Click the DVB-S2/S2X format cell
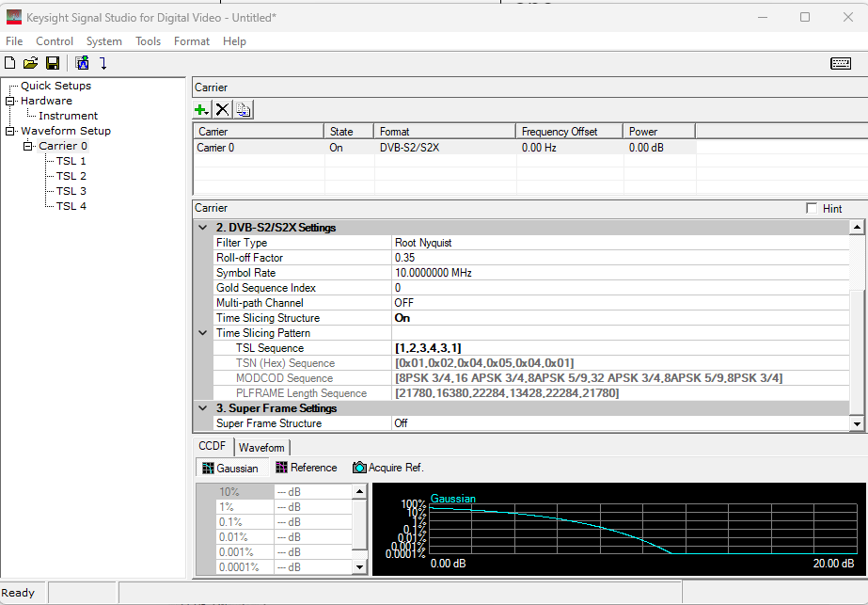The height and width of the screenshot is (605, 868). 445,148
